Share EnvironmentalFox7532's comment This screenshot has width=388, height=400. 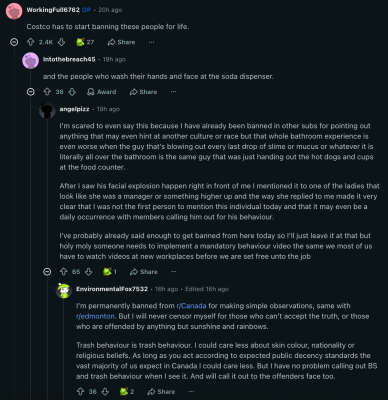[161, 391]
